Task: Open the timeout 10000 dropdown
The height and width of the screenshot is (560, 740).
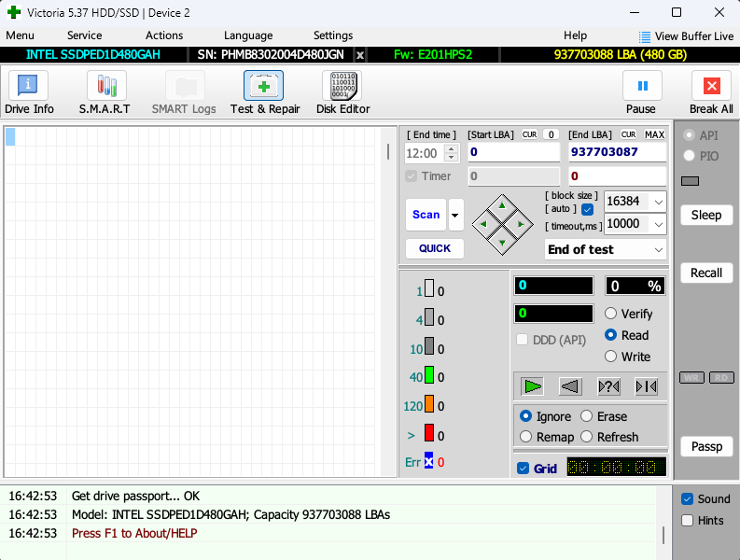Action: (x=659, y=224)
